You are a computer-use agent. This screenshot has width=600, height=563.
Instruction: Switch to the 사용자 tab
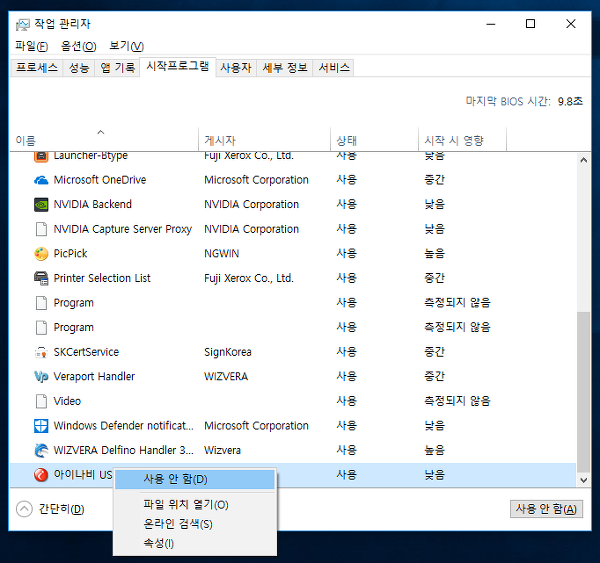(236, 68)
